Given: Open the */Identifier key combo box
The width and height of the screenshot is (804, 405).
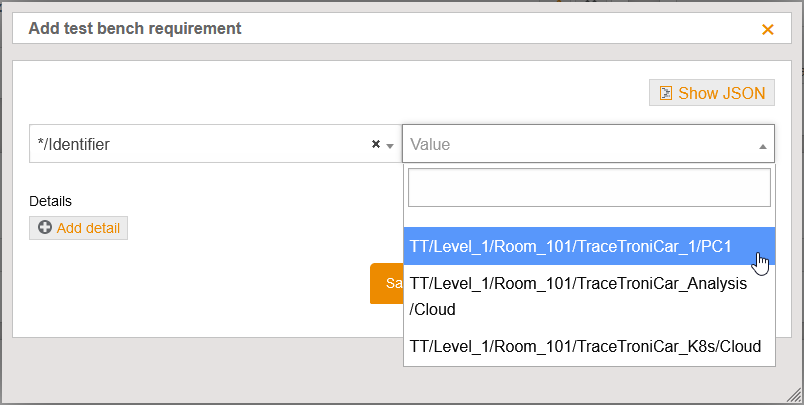Looking at the screenshot, I should pyautogui.click(x=200, y=144).
